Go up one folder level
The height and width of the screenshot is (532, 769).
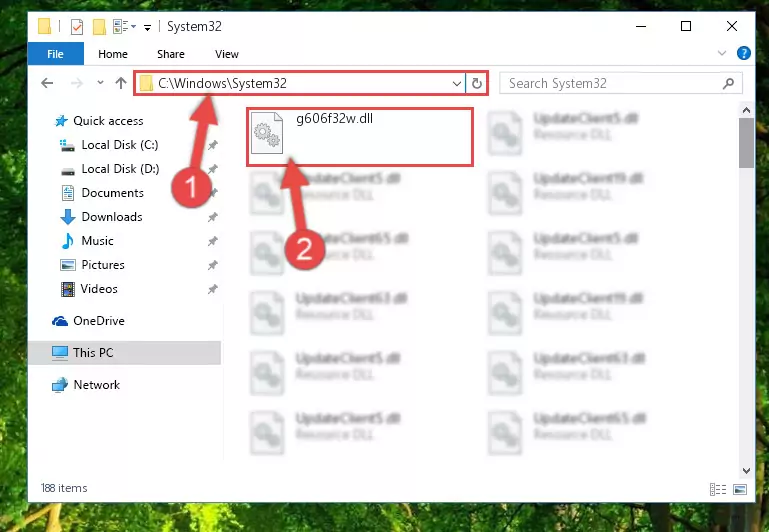point(121,83)
